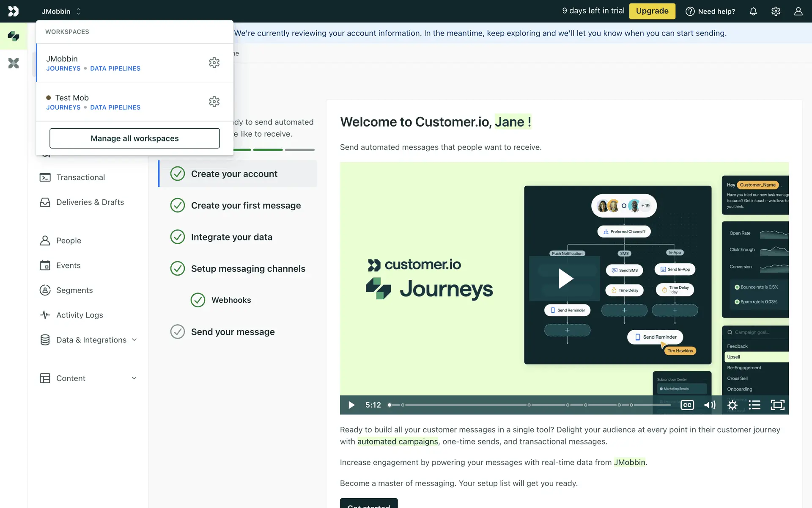
Task: Click the Upgrade button
Action: coord(652,11)
